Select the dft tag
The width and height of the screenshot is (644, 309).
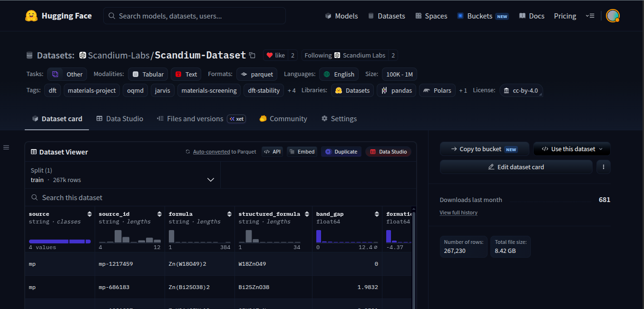pos(52,90)
